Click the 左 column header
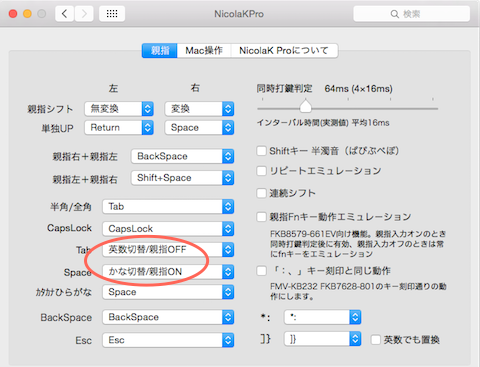The width and height of the screenshot is (480, 367). (x=113, y=88)
